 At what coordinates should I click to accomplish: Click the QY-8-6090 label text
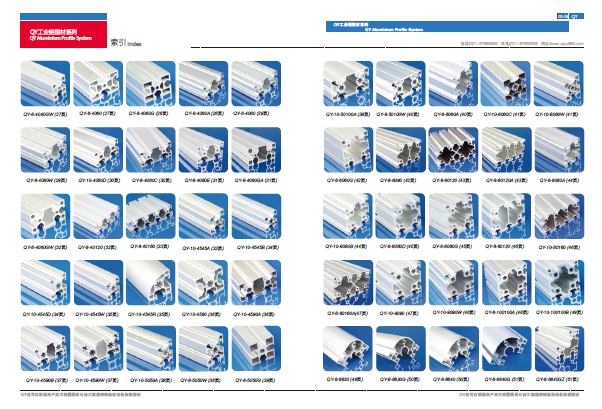(401, 181)
